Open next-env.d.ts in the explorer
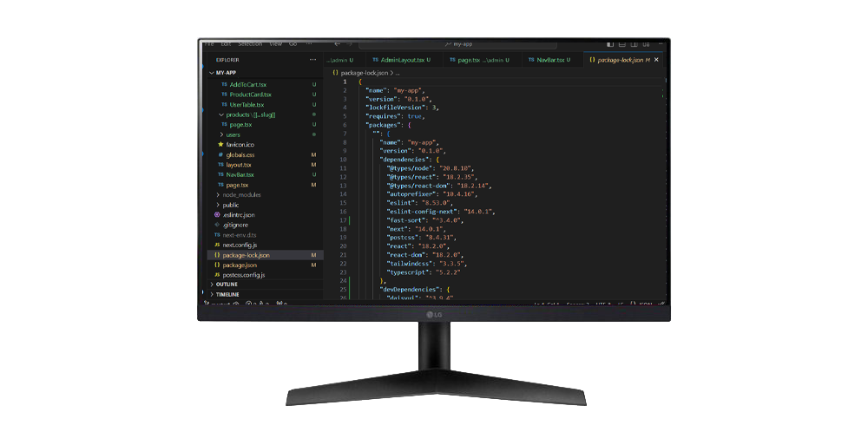The image size is (868, 445). (265, 235)
